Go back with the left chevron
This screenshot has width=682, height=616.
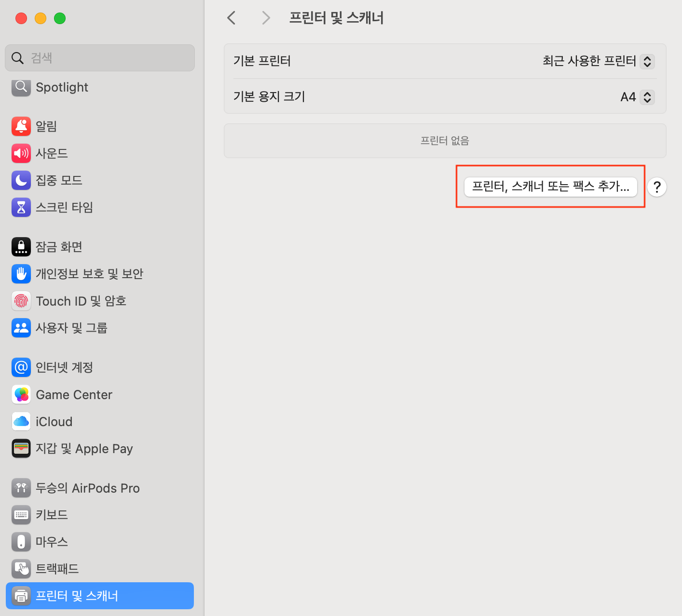point(232,18)
